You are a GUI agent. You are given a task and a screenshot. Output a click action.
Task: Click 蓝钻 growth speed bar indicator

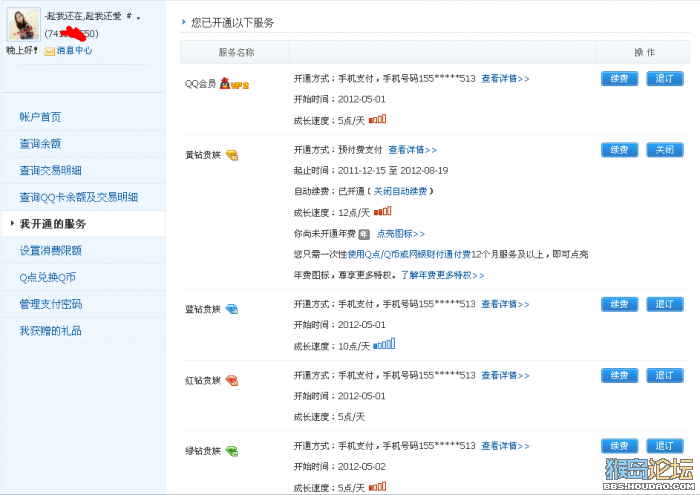(x=384, y=344)
